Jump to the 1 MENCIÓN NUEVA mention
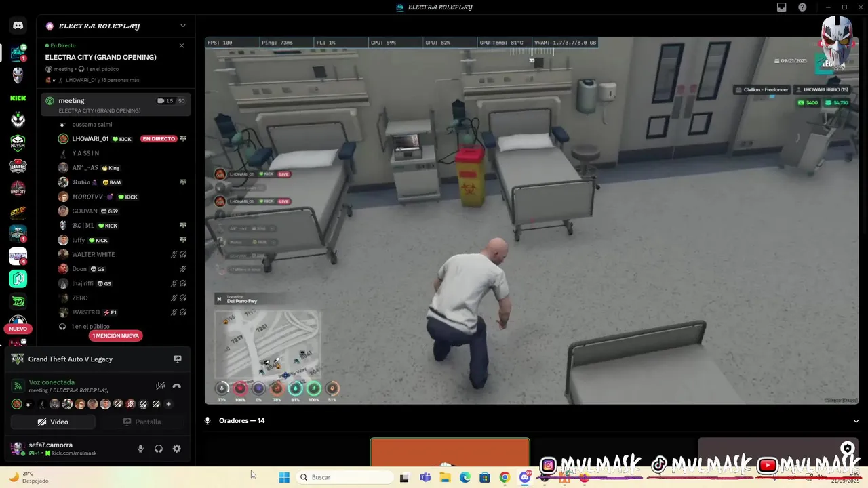Screen dimensions: 868x488 click(x=116, y=335)
